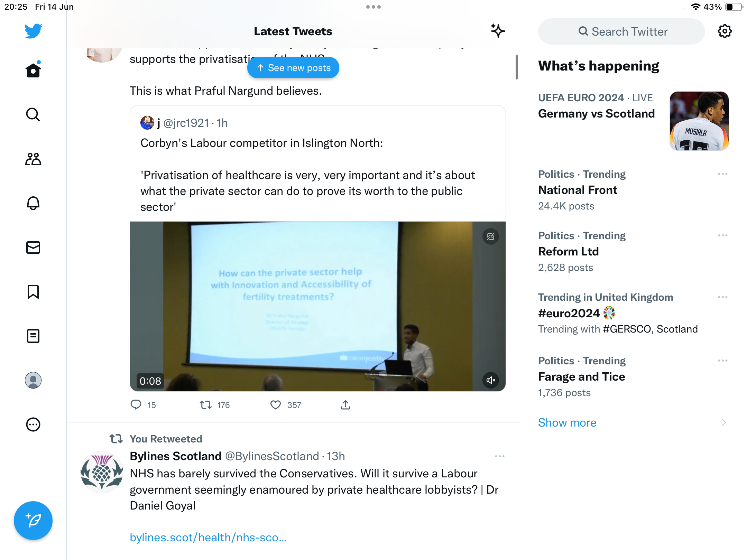
Task: Open More options circle icon in sidebar
Action: click(33, 424)
